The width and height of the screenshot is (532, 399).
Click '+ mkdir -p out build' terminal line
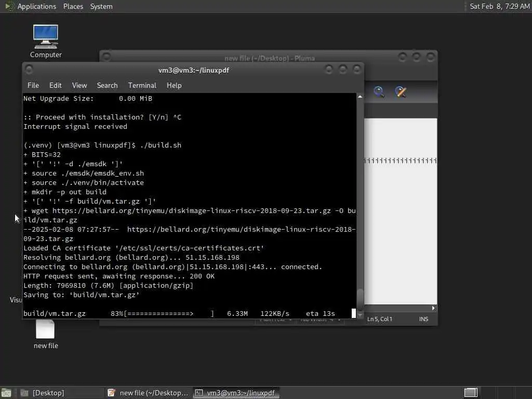coord(65,192)
